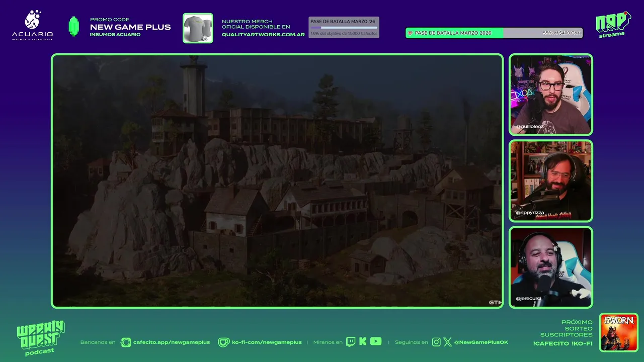This screenshot has height=362, width=644.
Task: Click the Acuario logo
Action: click(32, 25)
